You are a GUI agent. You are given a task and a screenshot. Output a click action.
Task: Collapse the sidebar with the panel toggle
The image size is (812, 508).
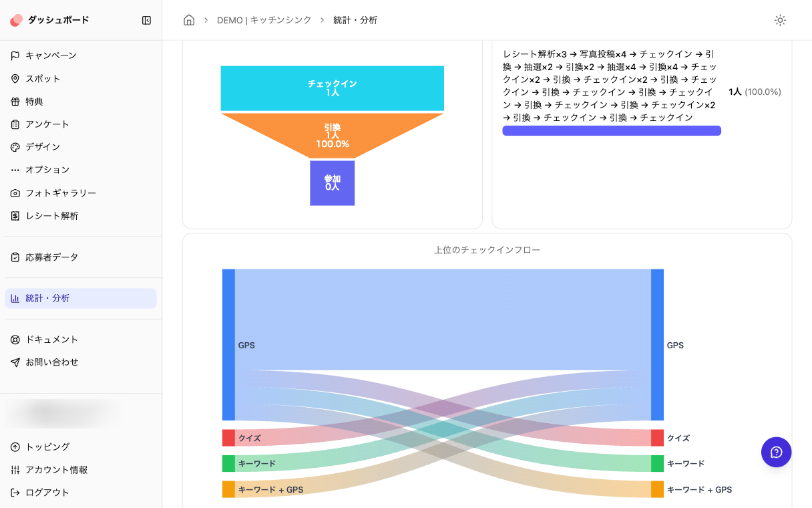tap(146, 20)
